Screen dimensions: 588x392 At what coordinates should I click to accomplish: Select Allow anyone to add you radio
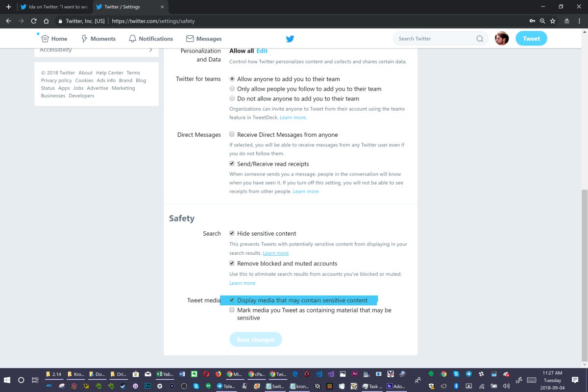point(232,79)
